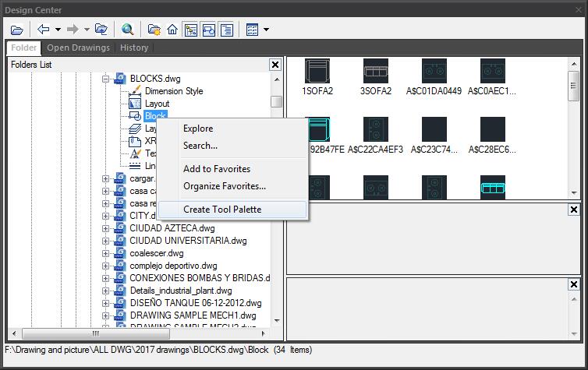Switch to the Open Drawings tab
588x370 pixels.
(x=77, y=48)
